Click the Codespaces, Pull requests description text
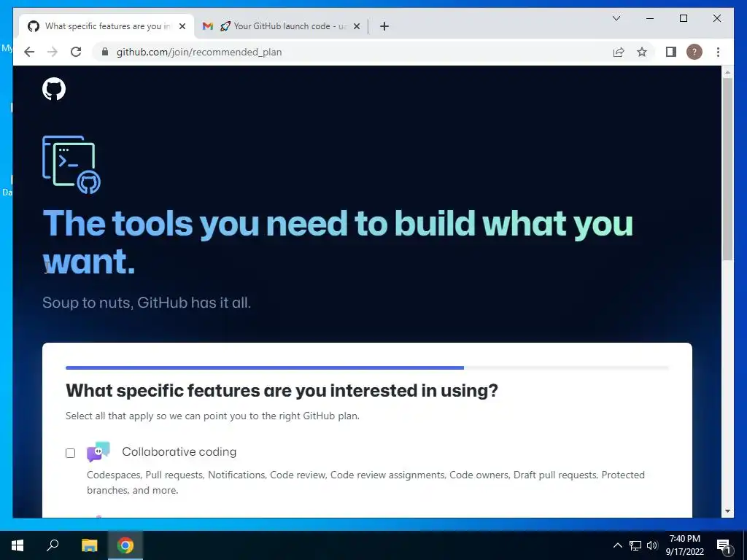 [365, 483]
